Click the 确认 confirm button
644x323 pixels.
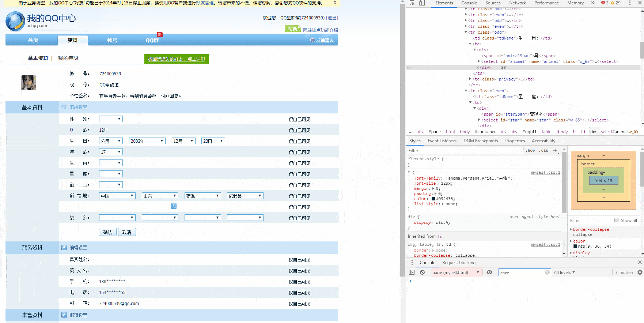pos(107,232)
